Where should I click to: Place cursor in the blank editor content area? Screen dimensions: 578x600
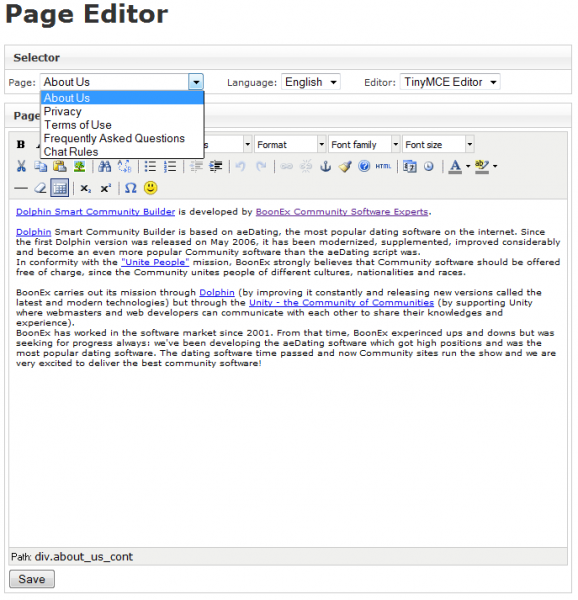click(x=288, y=455)
